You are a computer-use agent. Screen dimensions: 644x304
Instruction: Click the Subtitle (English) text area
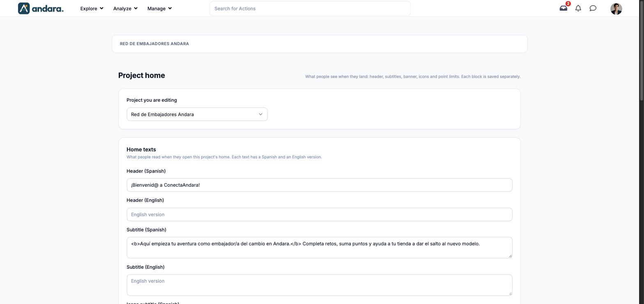click(x=320, y=285)
